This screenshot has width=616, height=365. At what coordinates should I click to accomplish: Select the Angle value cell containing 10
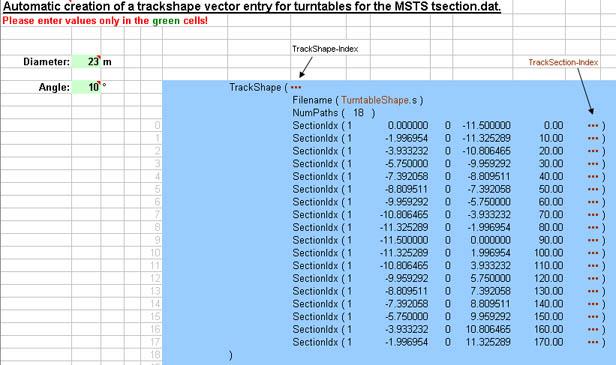click(x=86, y=87)
